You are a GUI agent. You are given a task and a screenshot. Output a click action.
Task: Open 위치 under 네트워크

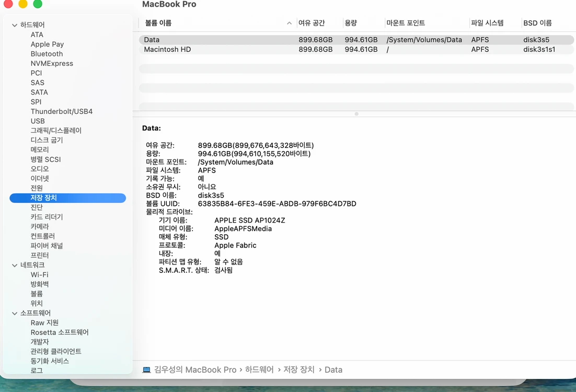tap(37, 303)
